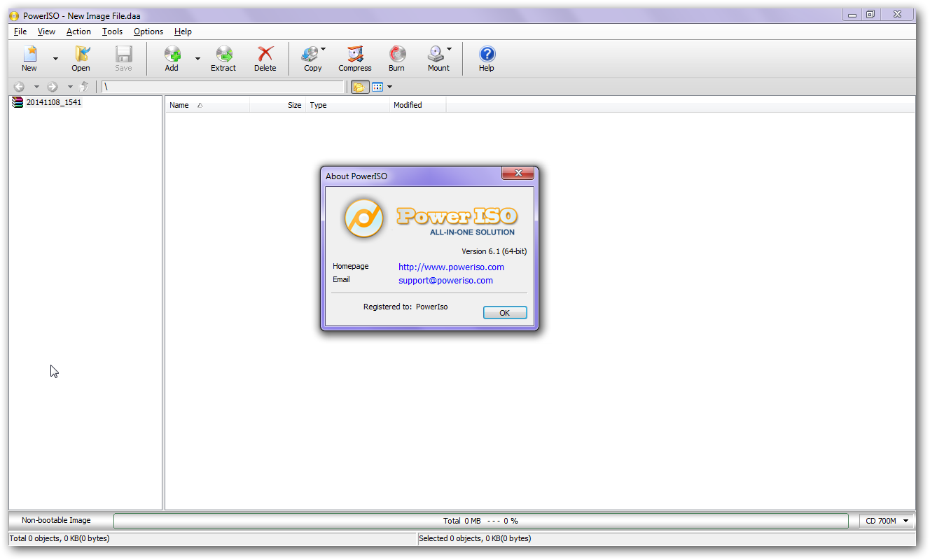Click the Non-bootable Image status label
Screen dimensions: 930x560
point(56,520)
